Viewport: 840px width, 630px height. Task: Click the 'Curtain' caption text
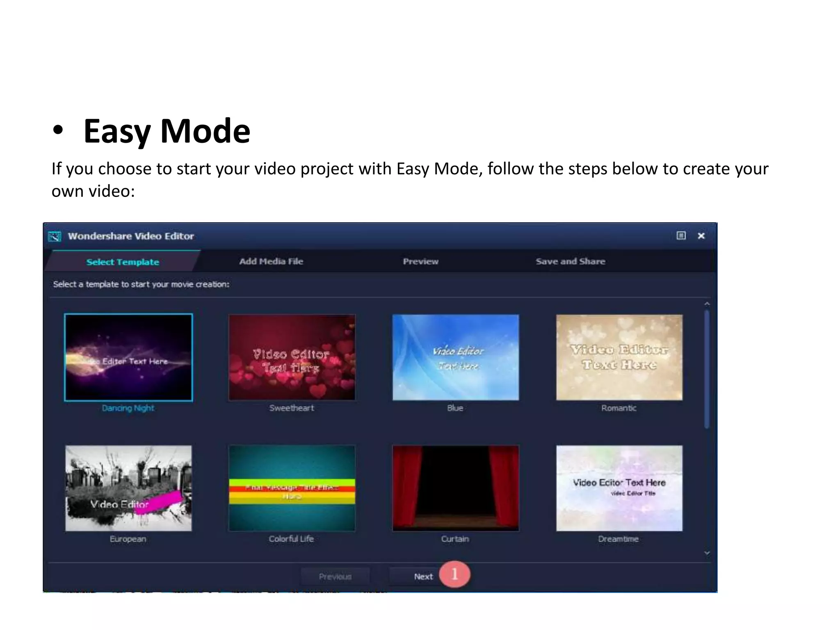pyautogui.click(x=455, y=539)
